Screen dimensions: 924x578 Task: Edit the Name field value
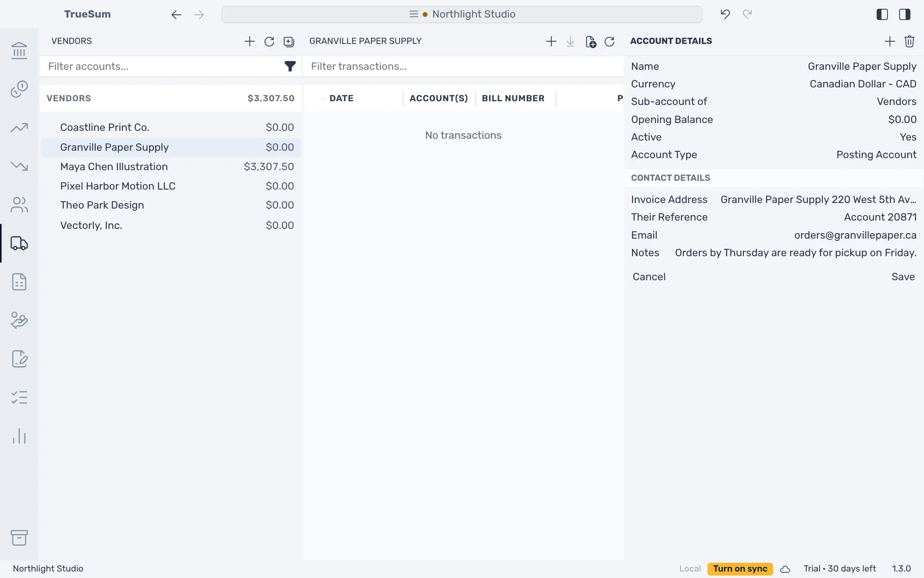pos(862,66)
